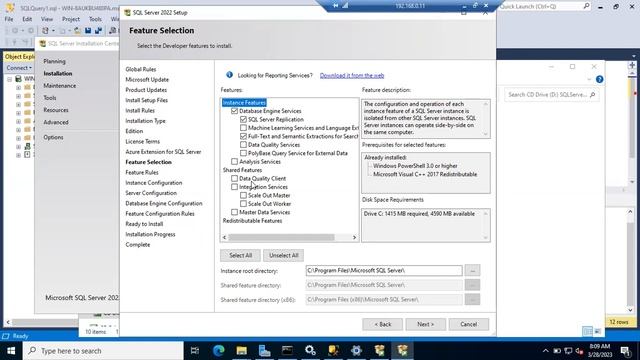This screenshot has height=360, width=640.
Task: Click the SQL Server Installation Center window icon
Action: pyautogui.click(x=42, y=43)
